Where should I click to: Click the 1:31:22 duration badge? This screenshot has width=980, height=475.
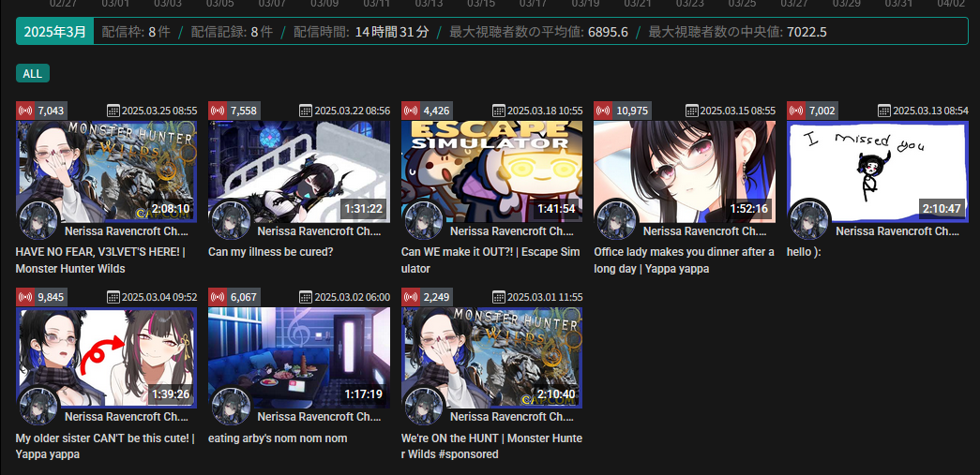[365, 209]
